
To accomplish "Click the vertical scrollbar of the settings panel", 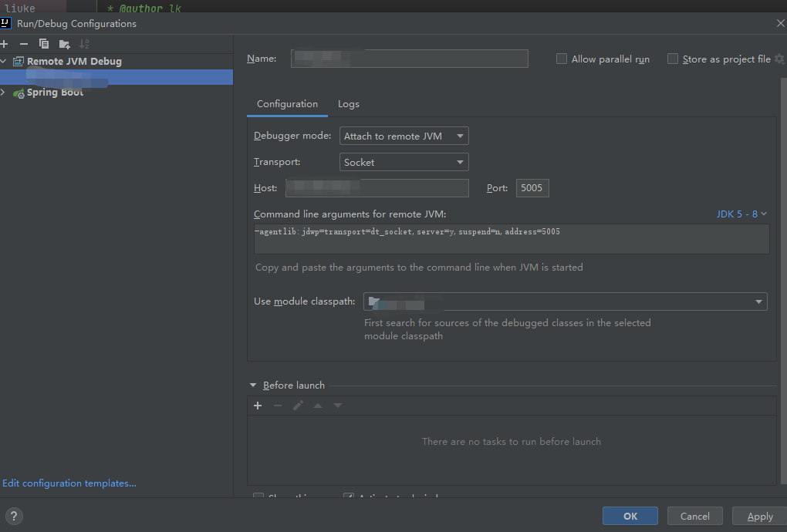I will click(784, 281).
